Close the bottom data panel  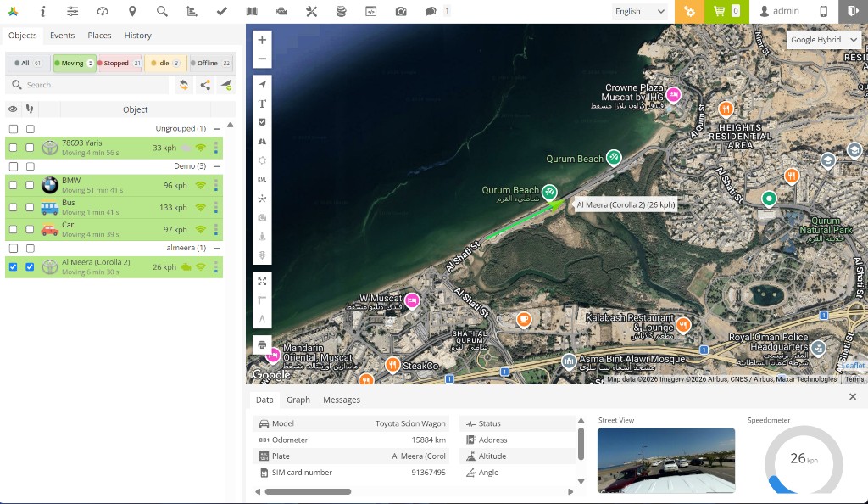click(853, 396)
